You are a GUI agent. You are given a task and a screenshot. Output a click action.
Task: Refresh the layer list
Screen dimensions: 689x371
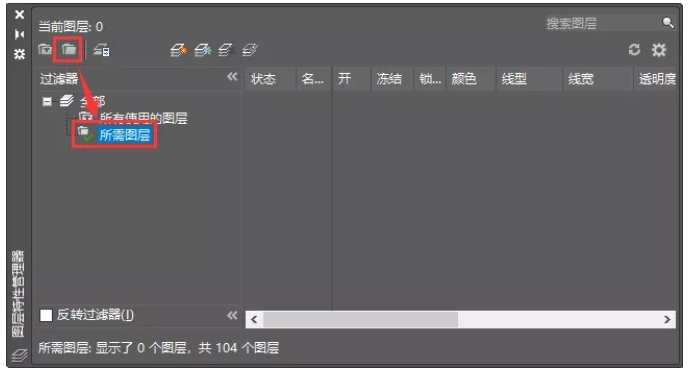tap(634, 50)
